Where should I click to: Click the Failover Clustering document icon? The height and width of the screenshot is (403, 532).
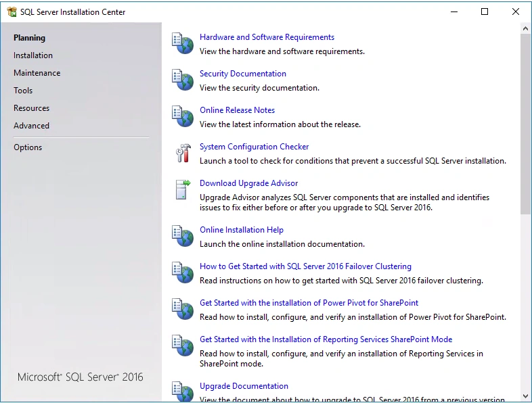click(x=183, y=273)
